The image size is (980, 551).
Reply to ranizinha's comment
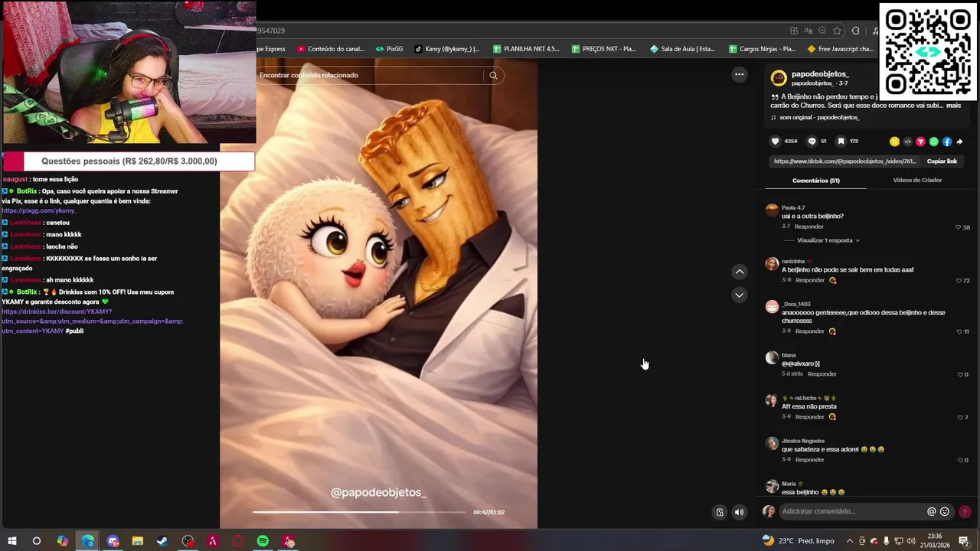pos(810,281)
